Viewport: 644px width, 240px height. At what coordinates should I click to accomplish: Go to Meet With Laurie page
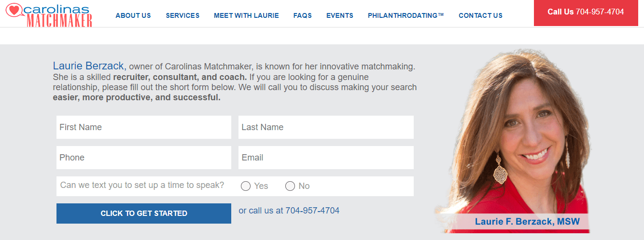246,15
